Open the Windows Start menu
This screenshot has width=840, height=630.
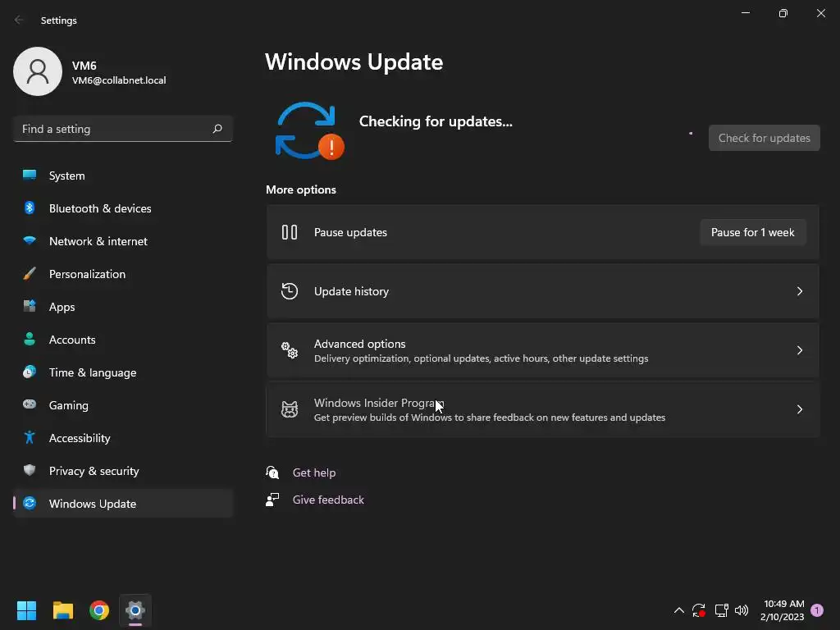point(26,610)
